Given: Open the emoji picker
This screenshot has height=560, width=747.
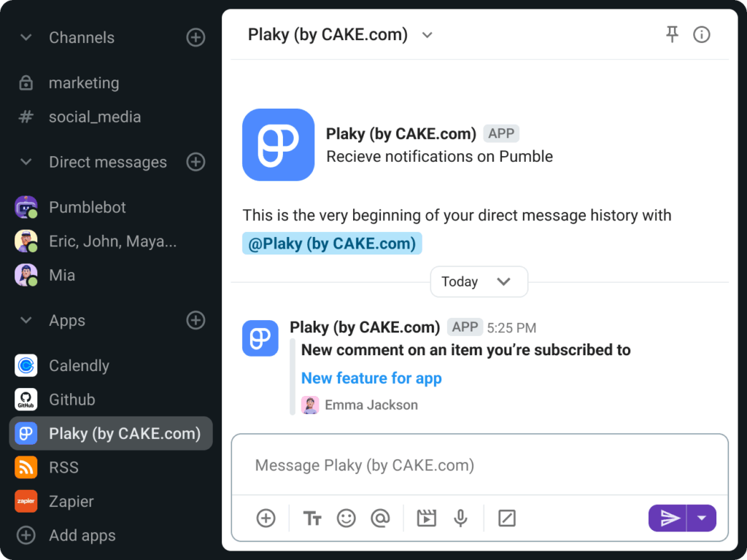Looking at the screenshot, I should [347, 518].
